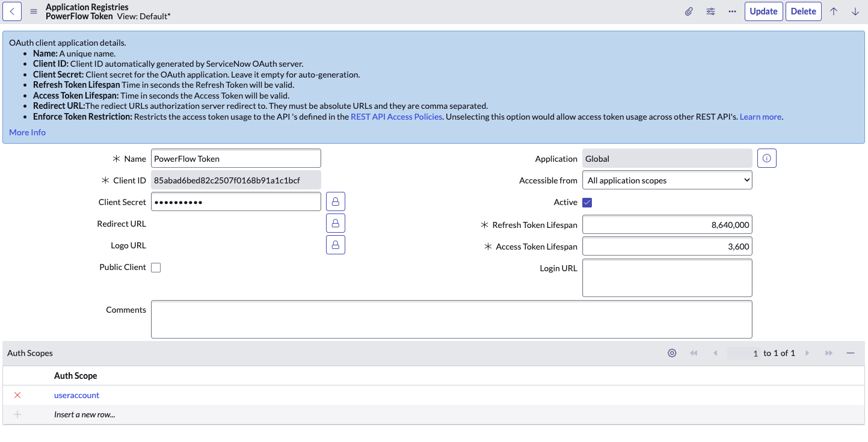Unlock the Redirect URL field
Viewport: 868px width, 442px height.
point(336,223)
